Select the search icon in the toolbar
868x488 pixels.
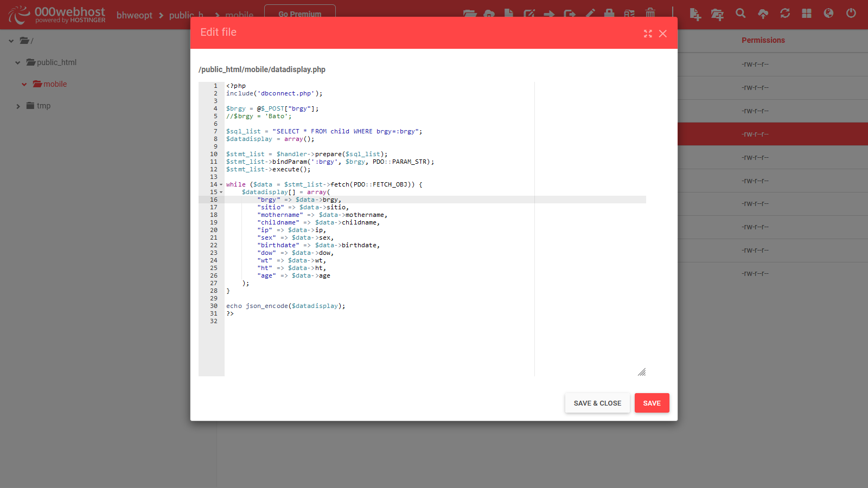[740, 14]
